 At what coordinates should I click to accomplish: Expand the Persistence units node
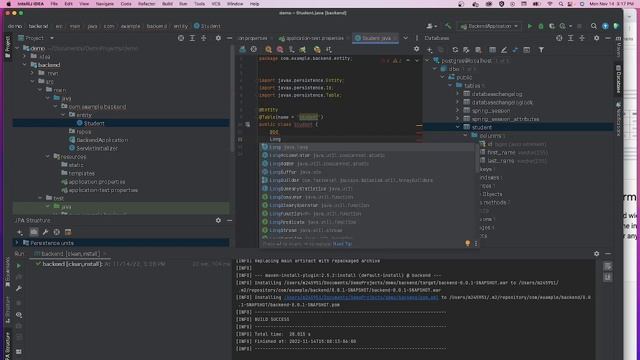click(17, 243)
